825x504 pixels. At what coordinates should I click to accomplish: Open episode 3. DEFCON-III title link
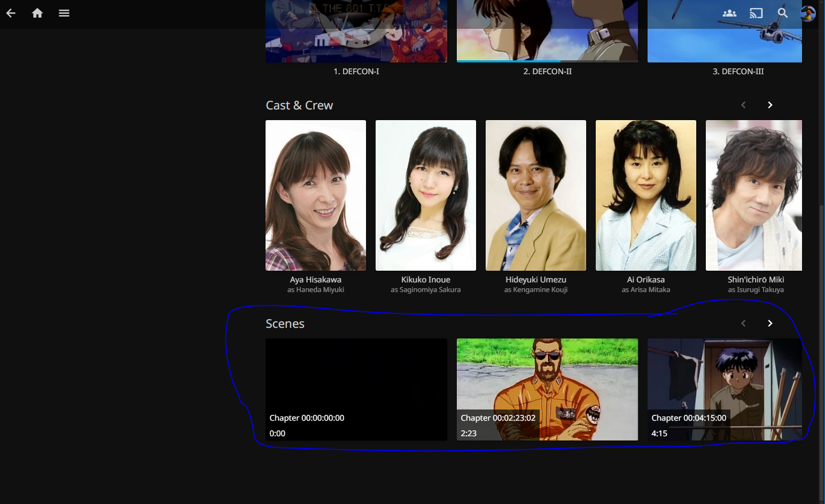point(738,72)
